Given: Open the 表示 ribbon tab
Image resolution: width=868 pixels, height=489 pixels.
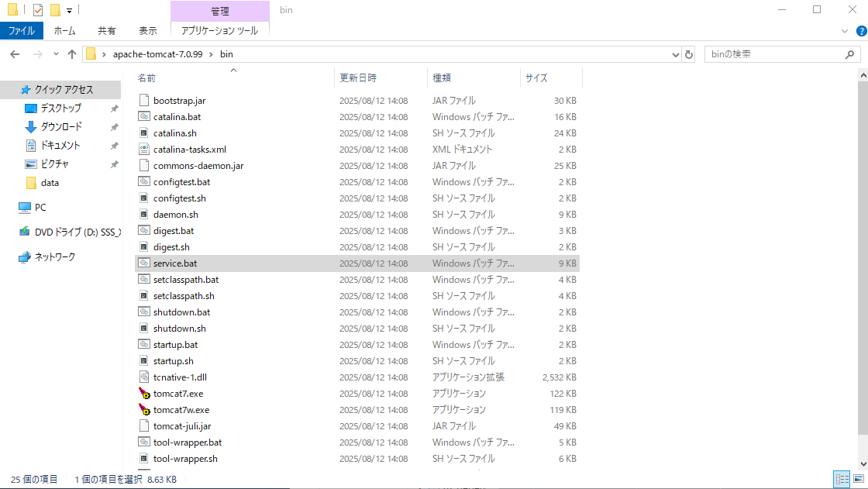Looking at the screenshot, I should 148,31.
